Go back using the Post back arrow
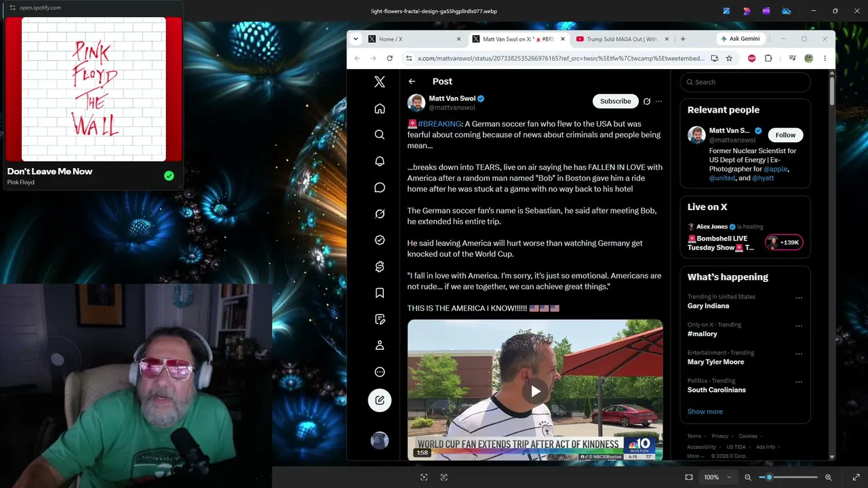868x488 pixels. coord(412,81)
